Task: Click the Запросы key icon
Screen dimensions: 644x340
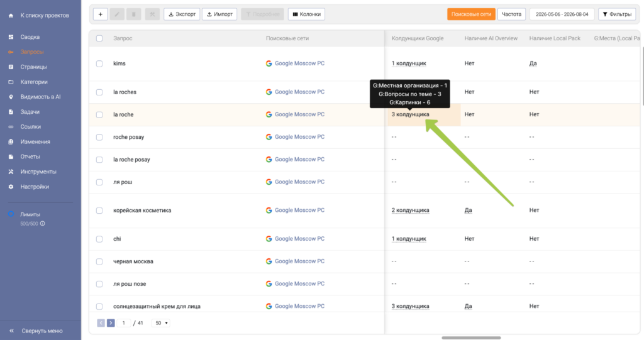Action: click(11, 52)
